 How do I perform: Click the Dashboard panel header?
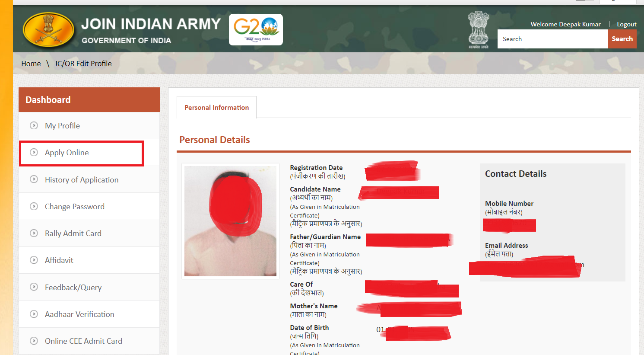pos(89,100)
